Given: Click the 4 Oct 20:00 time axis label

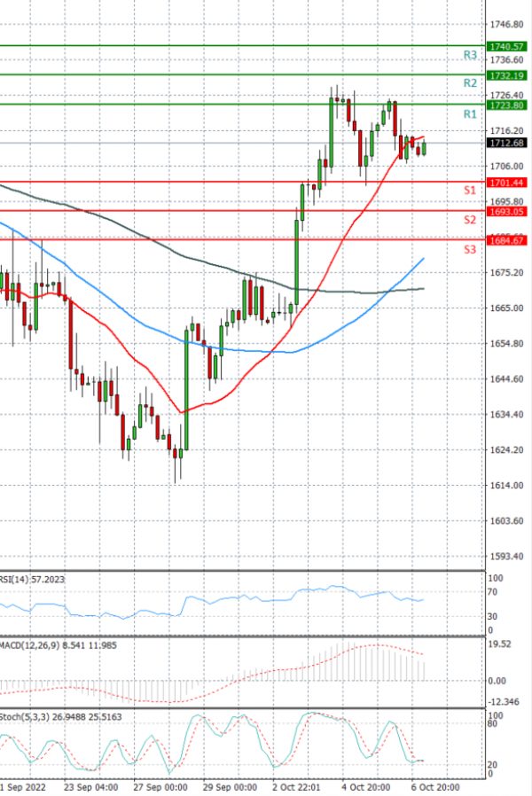Looking at the screenshot, I should (x=366, y=787).
